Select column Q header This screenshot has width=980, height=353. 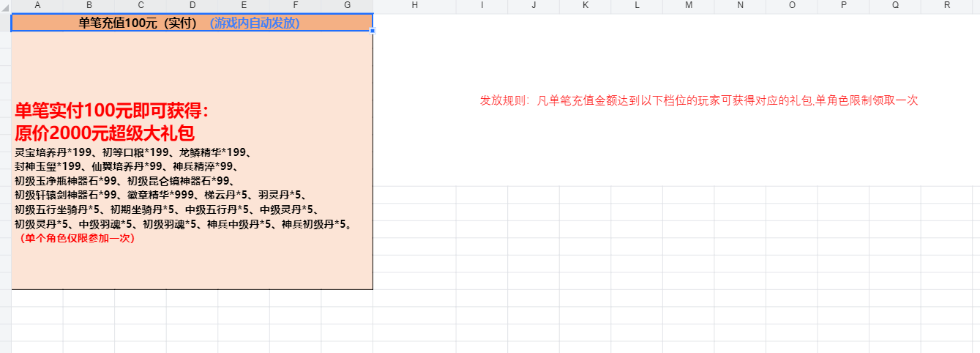click(x=895, y=5)
